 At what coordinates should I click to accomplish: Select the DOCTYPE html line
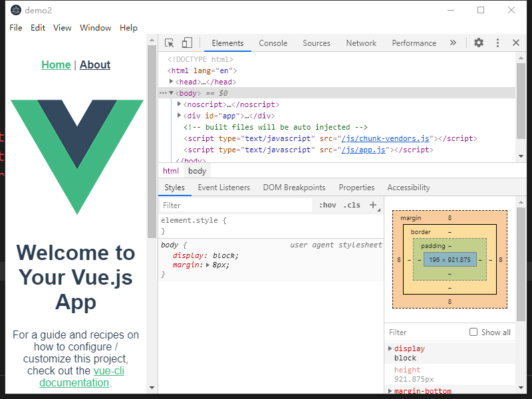(x=200, y=59)
